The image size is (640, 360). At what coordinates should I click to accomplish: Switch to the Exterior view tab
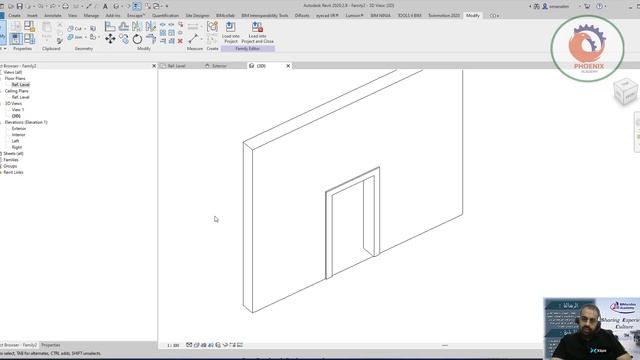pos(219,66)
